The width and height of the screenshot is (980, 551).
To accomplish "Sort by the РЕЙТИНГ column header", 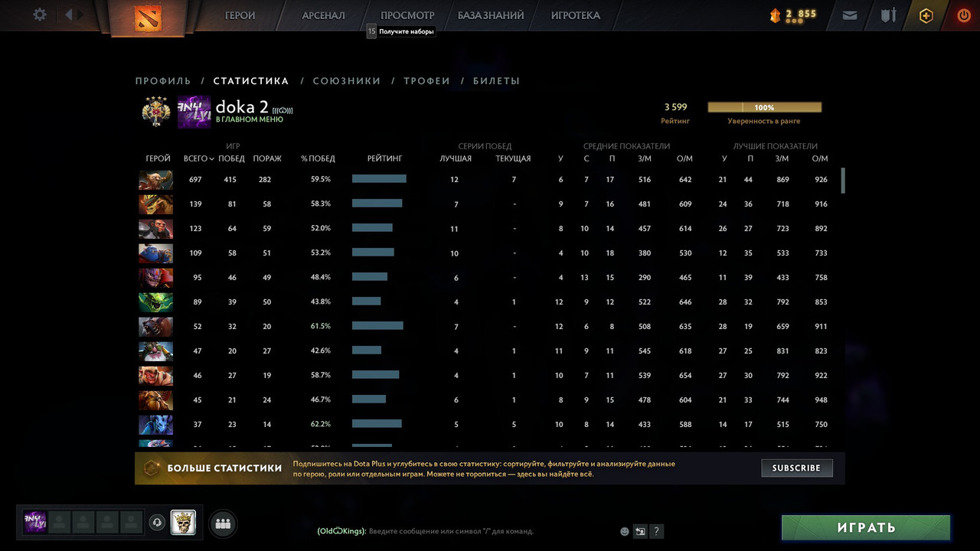I will pos(384,158).
